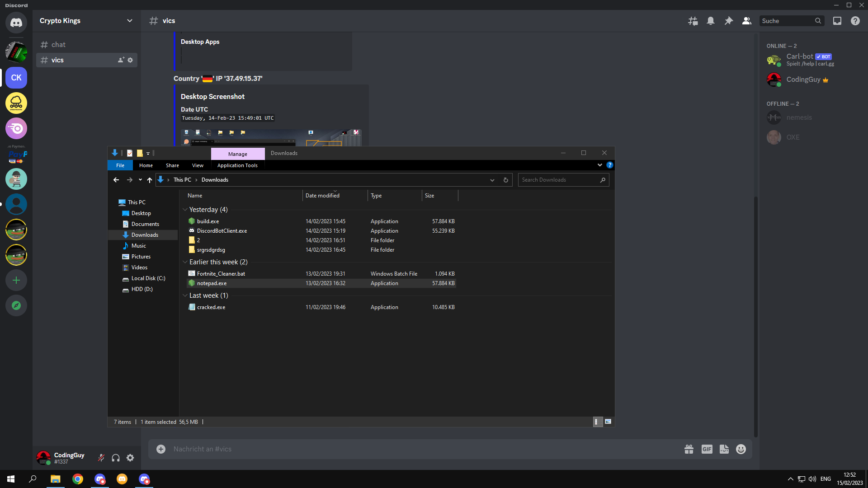Screen dimensions: 868x488
Task: Open Customize Quick Access Toolbar dropdown
Action: pyautogui.click(x=148, y=154)
